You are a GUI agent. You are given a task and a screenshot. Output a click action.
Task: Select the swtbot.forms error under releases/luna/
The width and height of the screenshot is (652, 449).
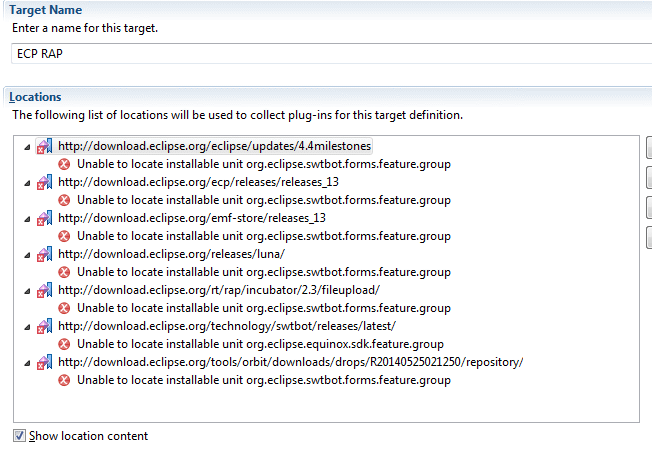[264, 272]
